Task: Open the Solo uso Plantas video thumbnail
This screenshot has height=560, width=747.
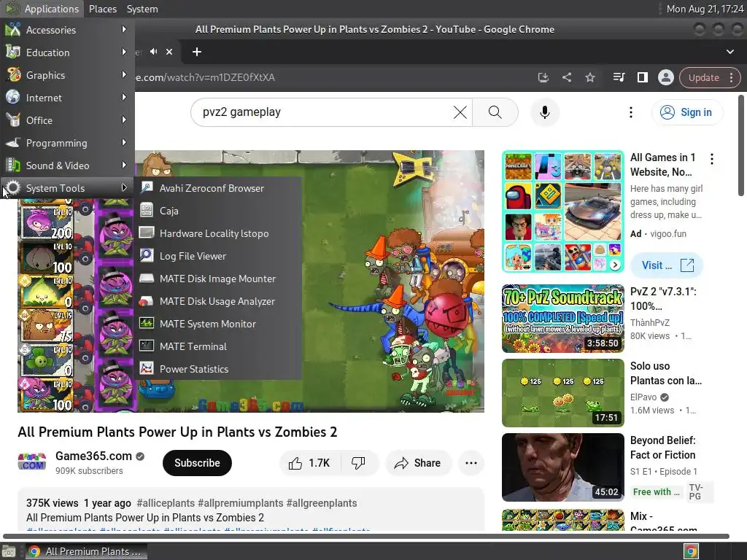Action: tap(562, 393)
